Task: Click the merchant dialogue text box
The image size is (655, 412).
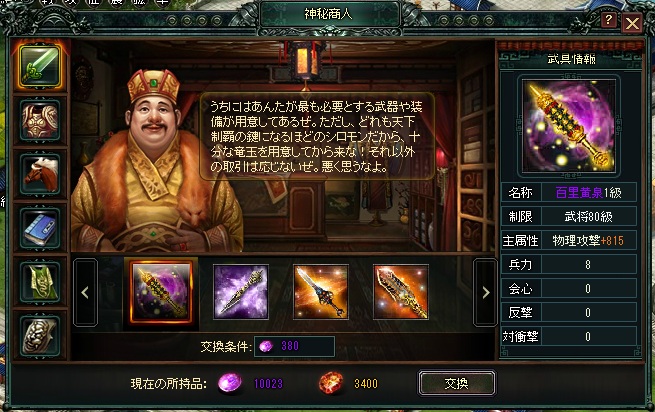Action: (317, 137)
